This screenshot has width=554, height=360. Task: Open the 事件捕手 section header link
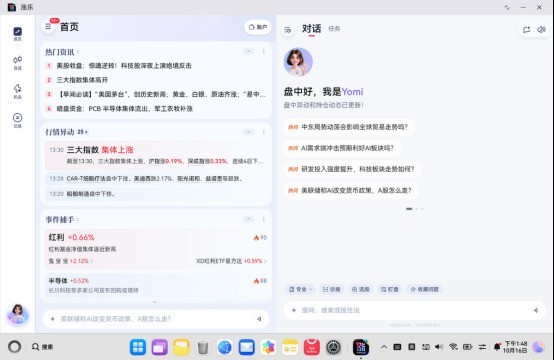62,219
